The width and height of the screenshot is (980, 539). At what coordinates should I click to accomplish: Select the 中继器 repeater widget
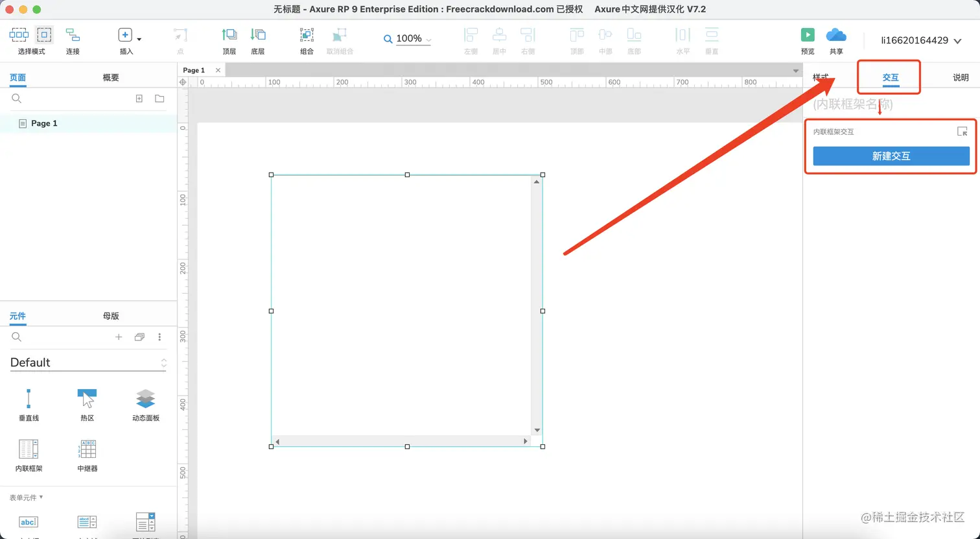click(x=87, y=455)
